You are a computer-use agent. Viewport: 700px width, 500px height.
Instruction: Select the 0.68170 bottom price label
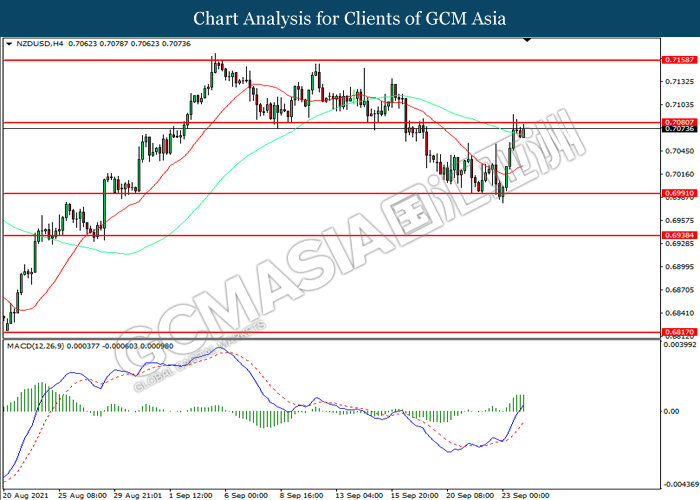tap(679, 332)
